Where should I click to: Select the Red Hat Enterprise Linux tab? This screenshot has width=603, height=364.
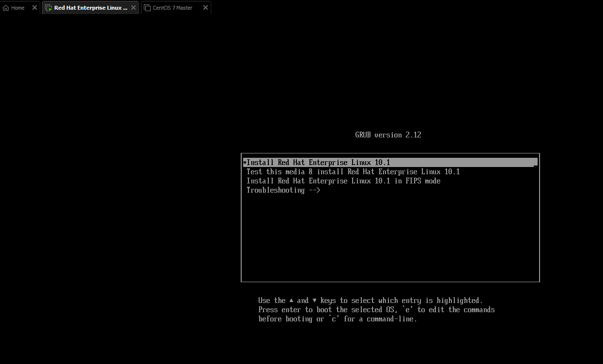pyautogui.click(x=91, y=8)
